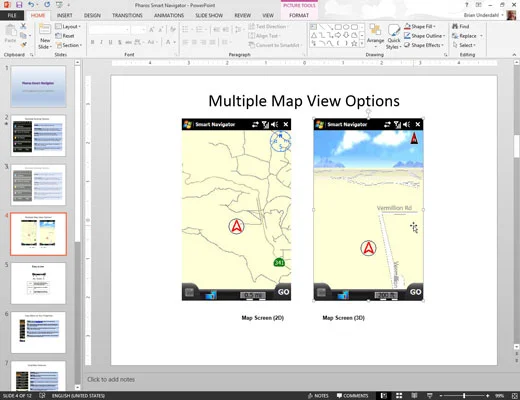
Task: Toggle Italic formatting
Action: pyautogui.click(x=101, y=42)
